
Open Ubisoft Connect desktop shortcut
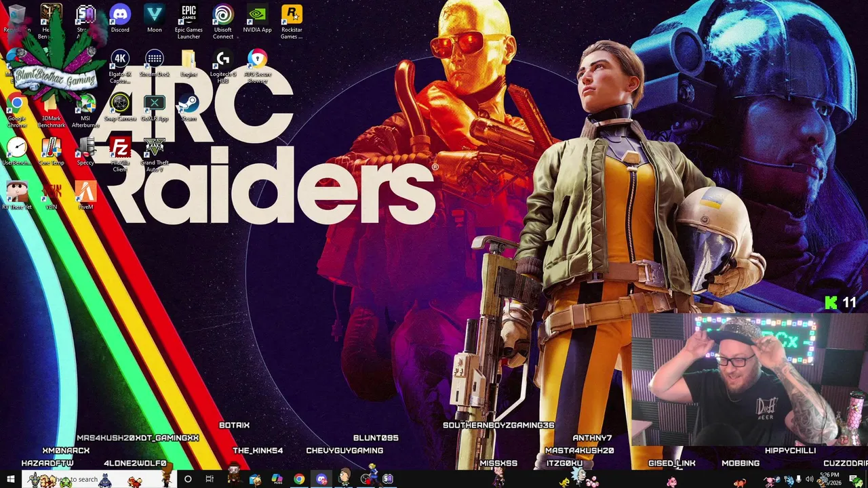[223, 22]
